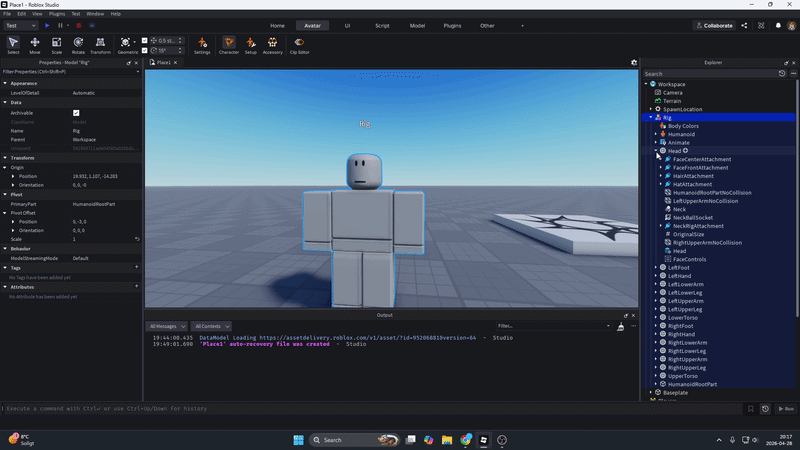This screenshot has height=450, width=800.
Task: Open the Clip Editor
Action: point(299,45)
